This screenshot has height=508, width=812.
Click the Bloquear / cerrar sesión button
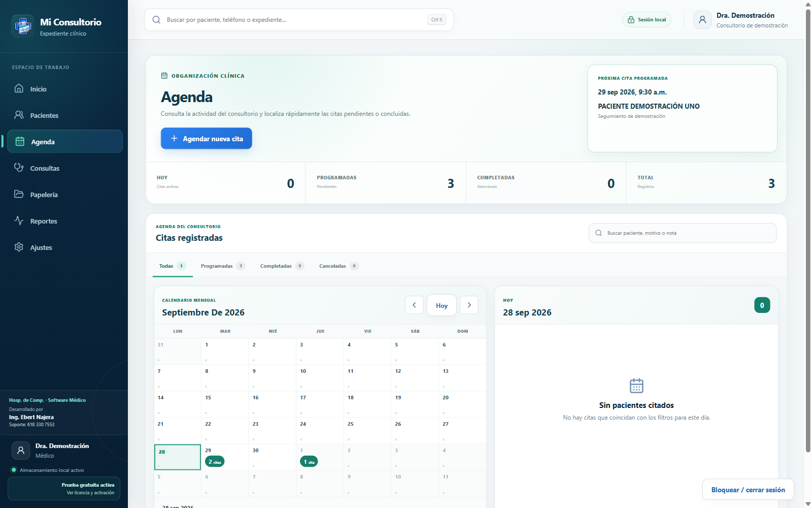pos(748,490)
